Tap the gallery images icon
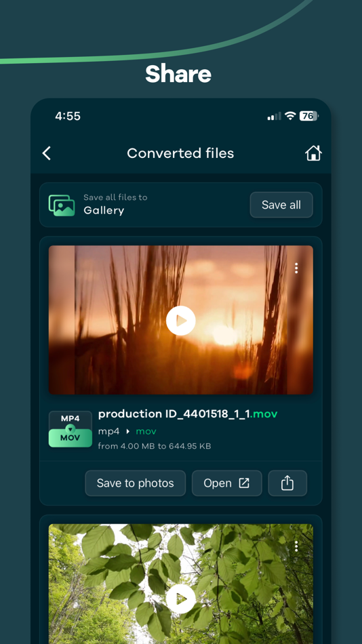362x644 pixels. click(62, 205)
